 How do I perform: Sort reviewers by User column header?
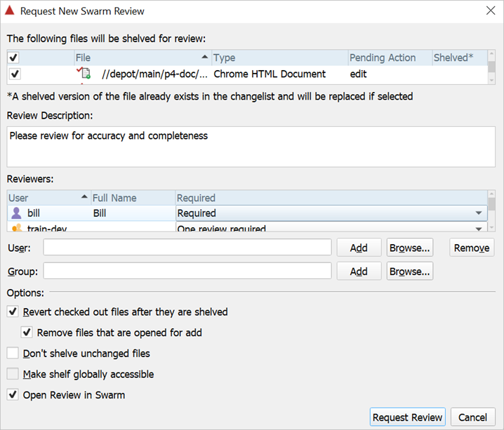coord(42,198)
